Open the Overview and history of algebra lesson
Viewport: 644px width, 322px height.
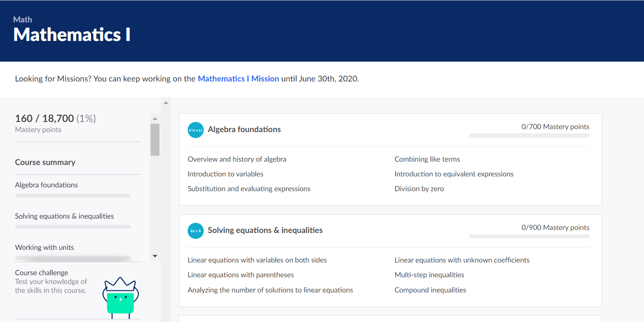coord(237,159)
